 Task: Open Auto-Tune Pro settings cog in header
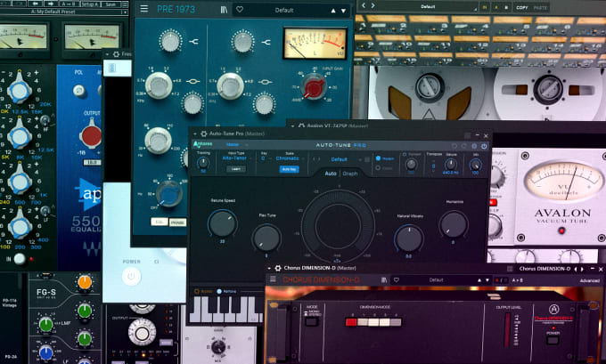point(474,146)
